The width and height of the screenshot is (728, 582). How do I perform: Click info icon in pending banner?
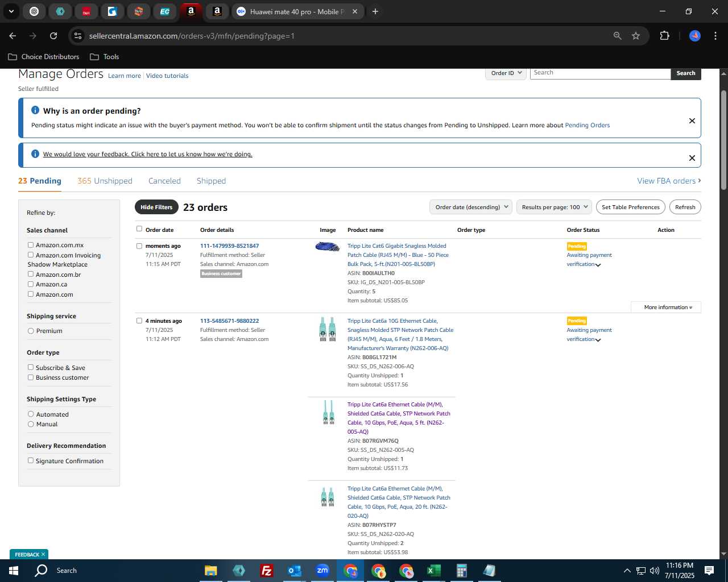(x=35, y=110)
